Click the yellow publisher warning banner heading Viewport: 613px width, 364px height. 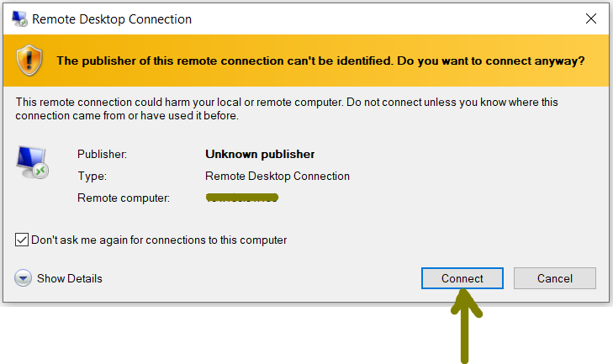(320, 61)
